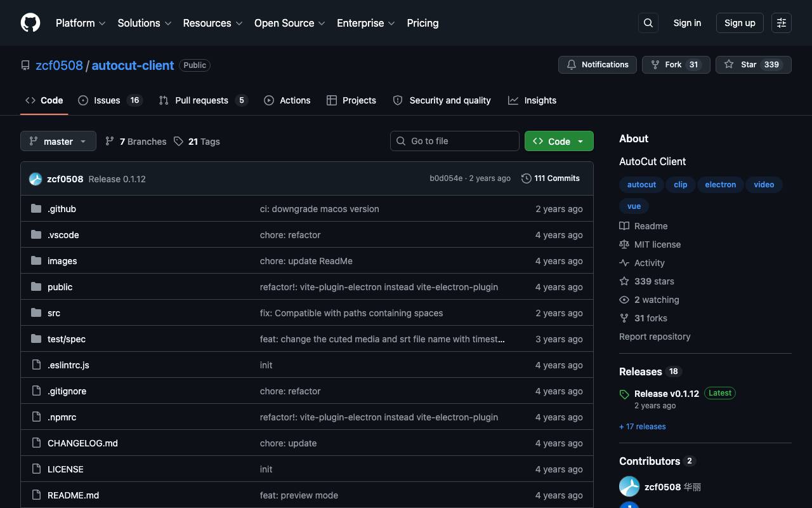Click the commit history clock icon
Image resolution: width=812 pixels, height=508 pixels.
(526, 178)
